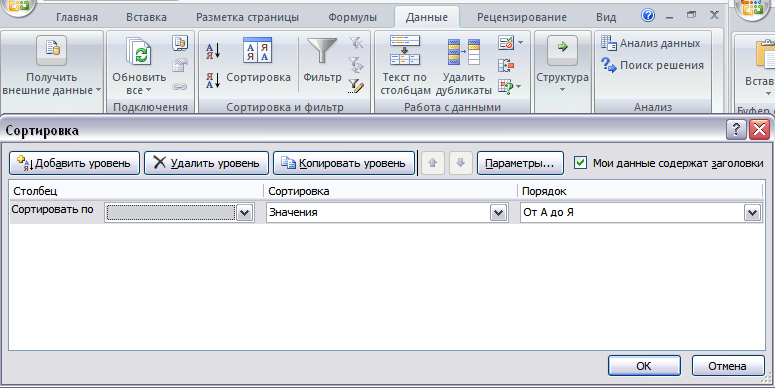Open the Сортировка sort dialog icon
The height and width of the screenshot is (388, 775).
pyautogui.click(x=258, y=50)
